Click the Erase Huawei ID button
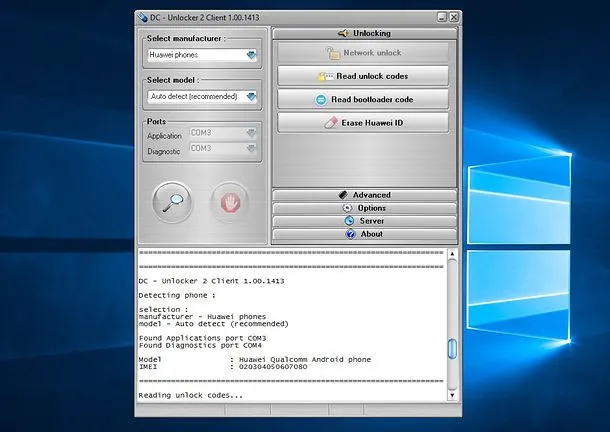 (x=365, y=123)
